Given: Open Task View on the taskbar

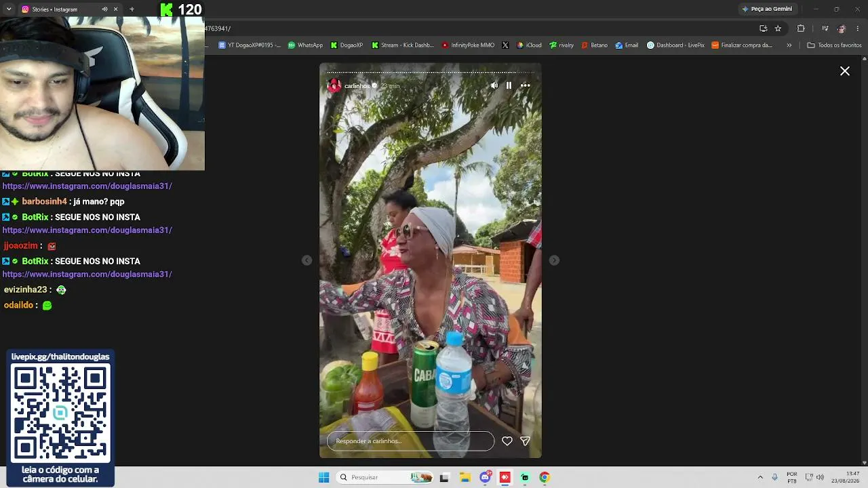Looking at the screenshot, I should 444,478.
